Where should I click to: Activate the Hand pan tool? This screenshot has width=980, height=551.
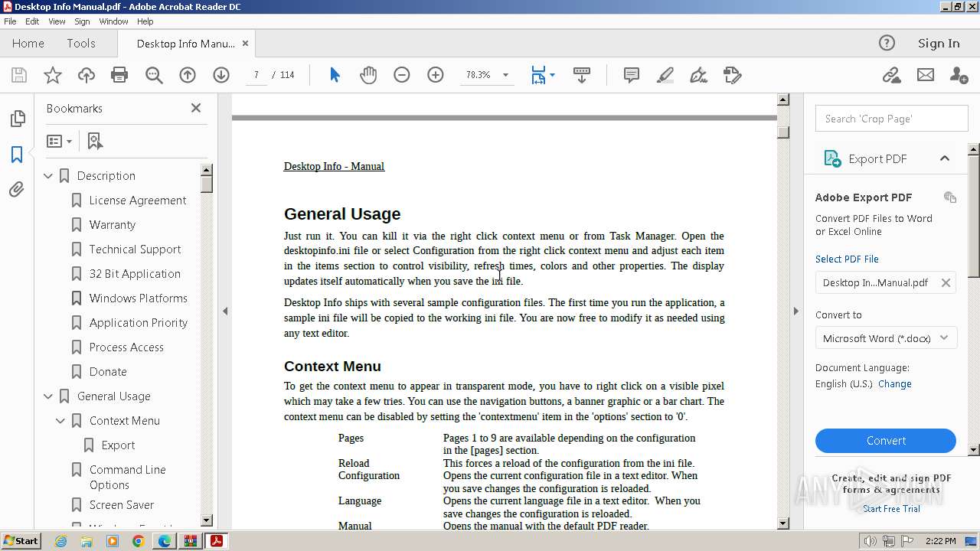click(x=368, y=75)
